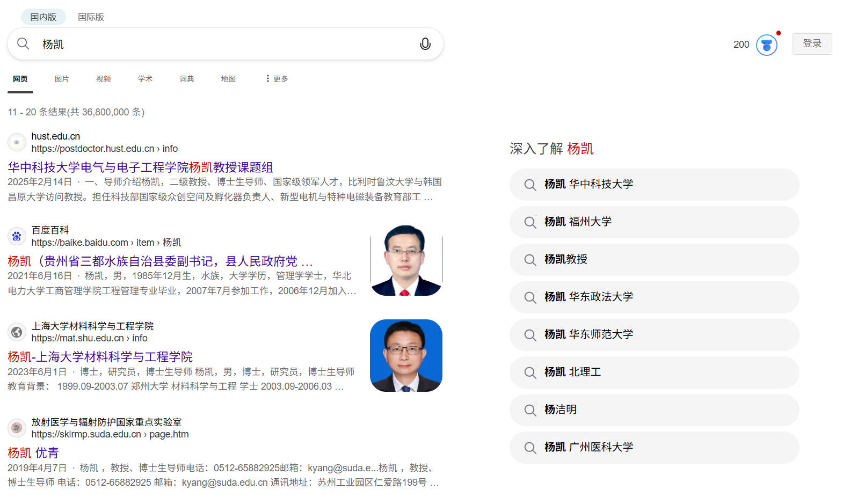Search suggestion 杨凯 华东政法大学
The height and width of the screenshot is (504, 843).
(654, 297)
